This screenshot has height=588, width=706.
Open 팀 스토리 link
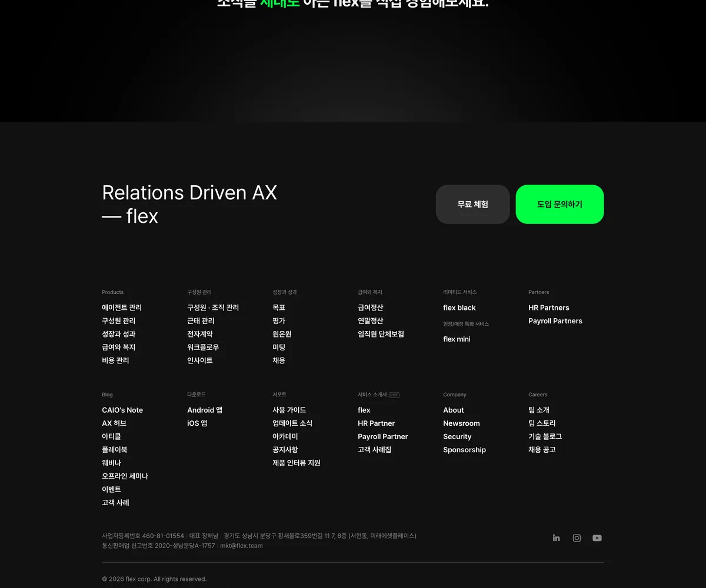pyautogui.click(x=542, y=423)
